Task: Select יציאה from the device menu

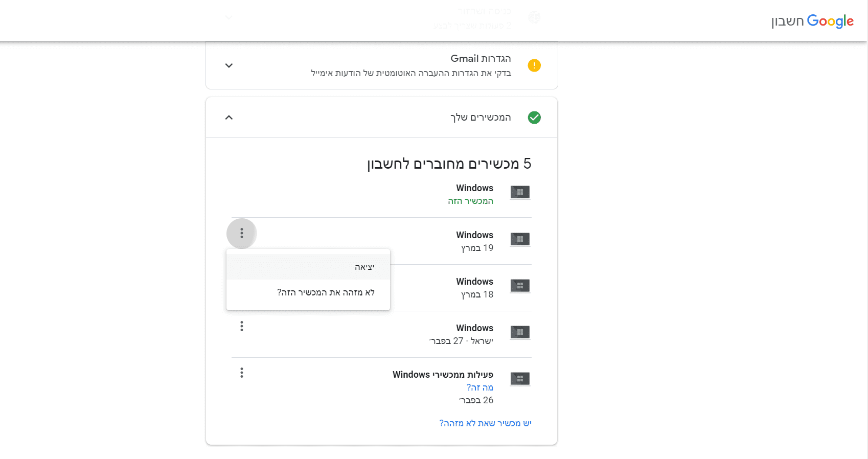Action: (x=364, y=267)
